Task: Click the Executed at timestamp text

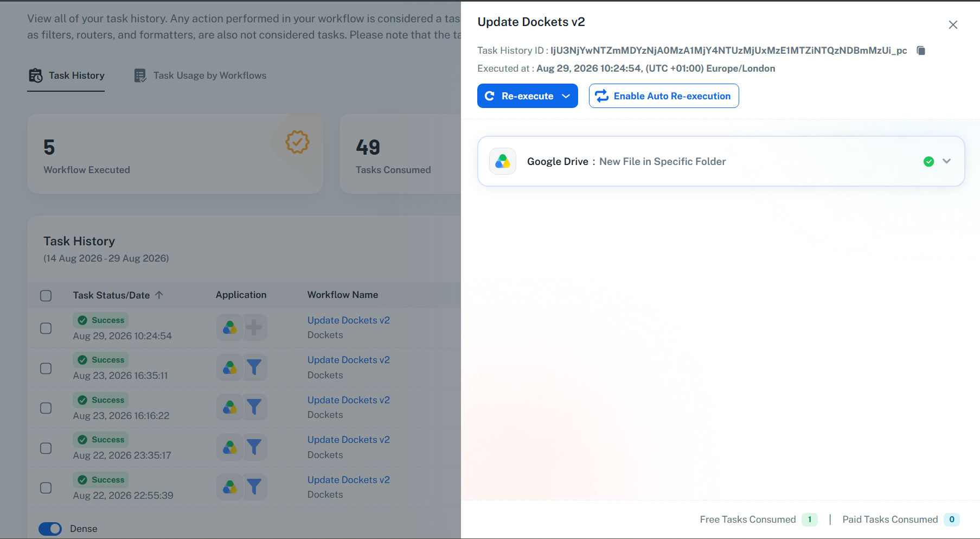Action: tap(656, 68)
